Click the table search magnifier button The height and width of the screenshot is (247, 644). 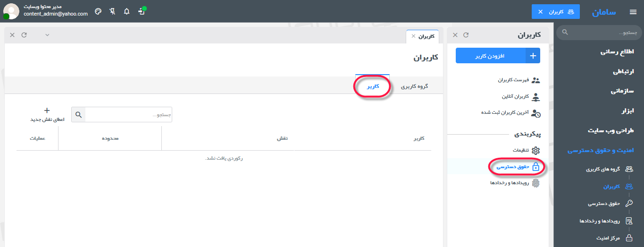coord(78,114)
